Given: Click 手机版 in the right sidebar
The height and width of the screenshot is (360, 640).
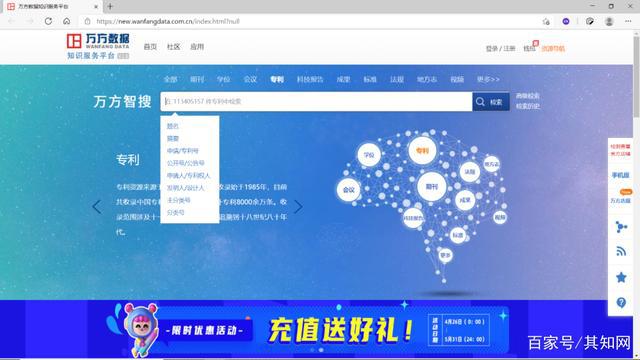Looking at the screenshot, I should click(620, 175).
